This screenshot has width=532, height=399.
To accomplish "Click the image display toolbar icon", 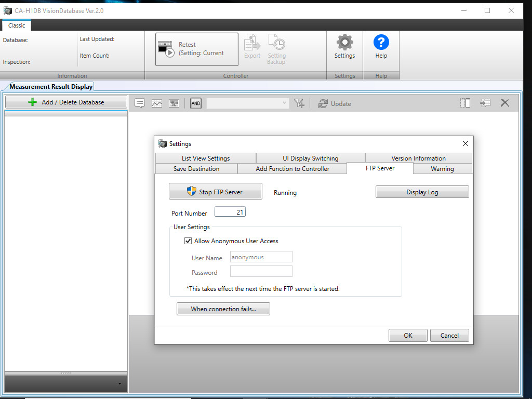I will tap(174, 103).
